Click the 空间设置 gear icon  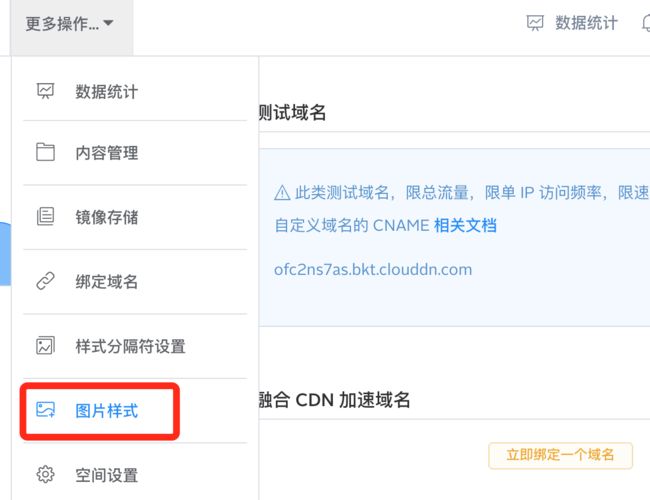[x=45, y=474]
